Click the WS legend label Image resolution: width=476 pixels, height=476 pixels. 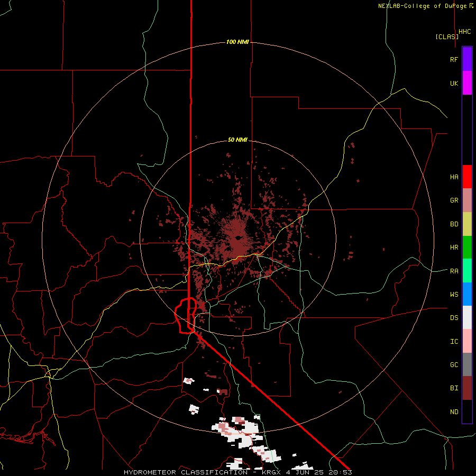(454, 295)
